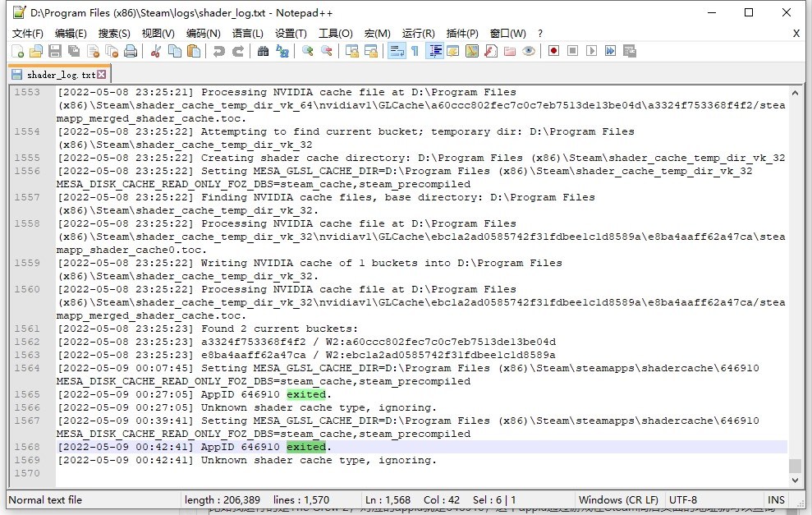The image size is (812, 515).
Task: Open the 编码(N) menu
Action: coord(204,33)
